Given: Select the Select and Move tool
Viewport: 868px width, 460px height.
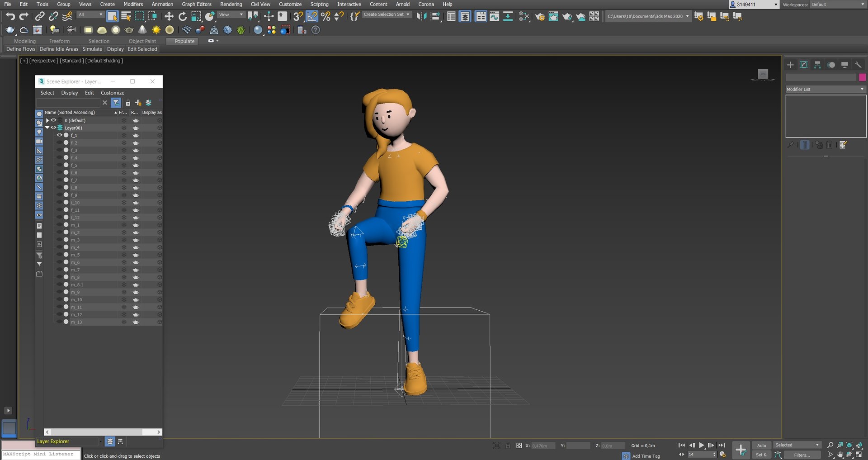Looking at the screenshot, I should pyautogui.click(x=169, y=17).
